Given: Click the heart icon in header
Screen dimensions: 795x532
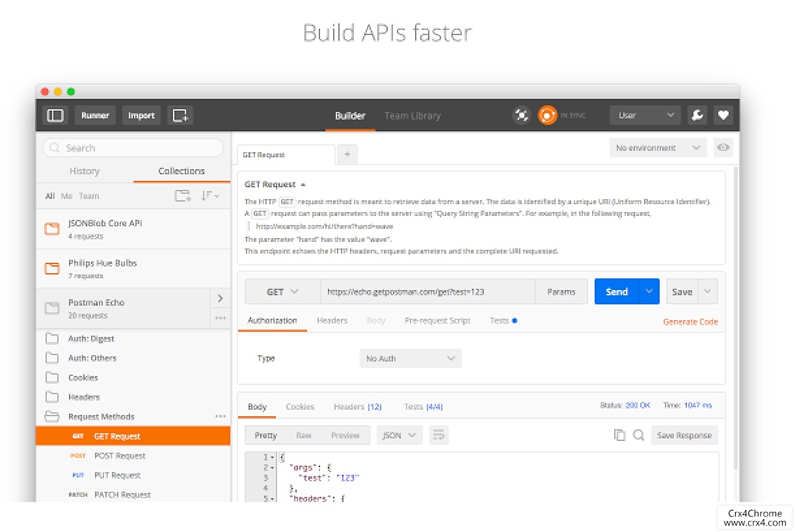Looking at the screenshot, I should (723, 116).
